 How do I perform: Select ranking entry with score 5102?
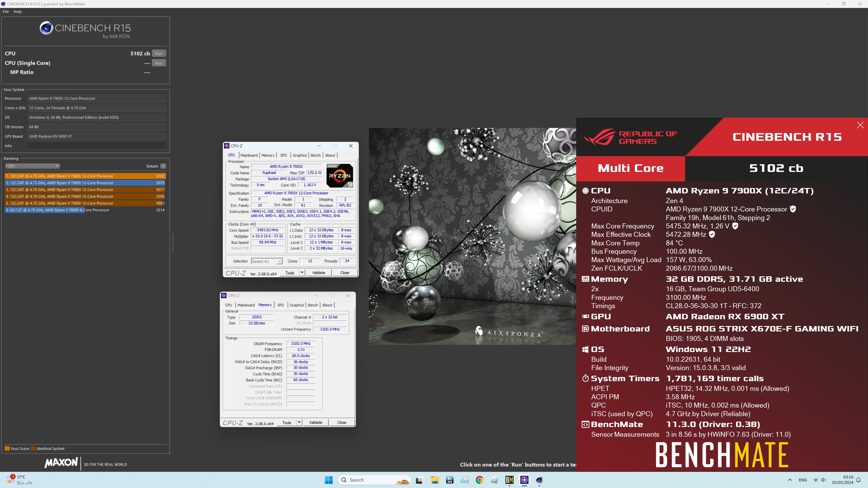click(x=85, y=176)
